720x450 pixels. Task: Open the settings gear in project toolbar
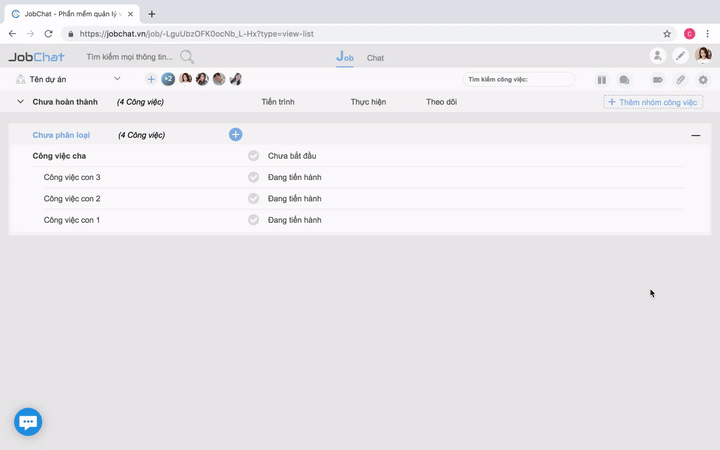pyautogui.click(x=703, y=79)
